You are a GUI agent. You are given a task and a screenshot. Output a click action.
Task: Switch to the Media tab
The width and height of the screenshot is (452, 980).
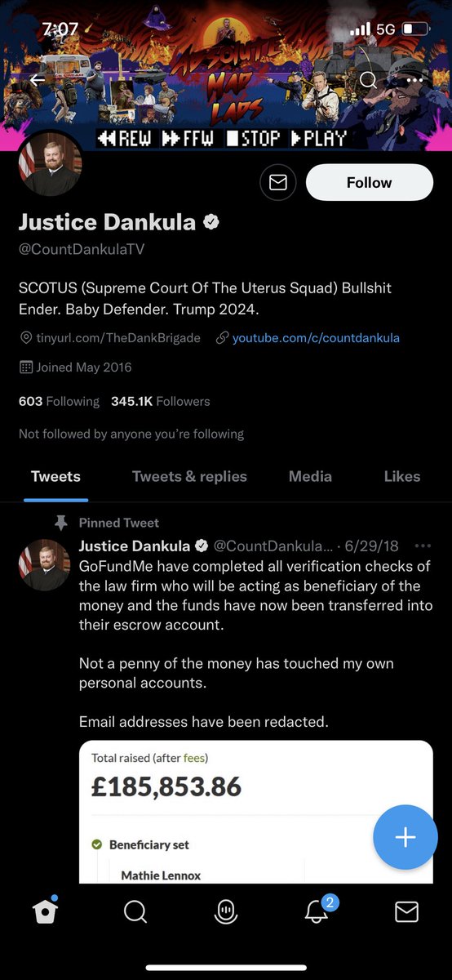pyautogui.click(x=310, y=476)
